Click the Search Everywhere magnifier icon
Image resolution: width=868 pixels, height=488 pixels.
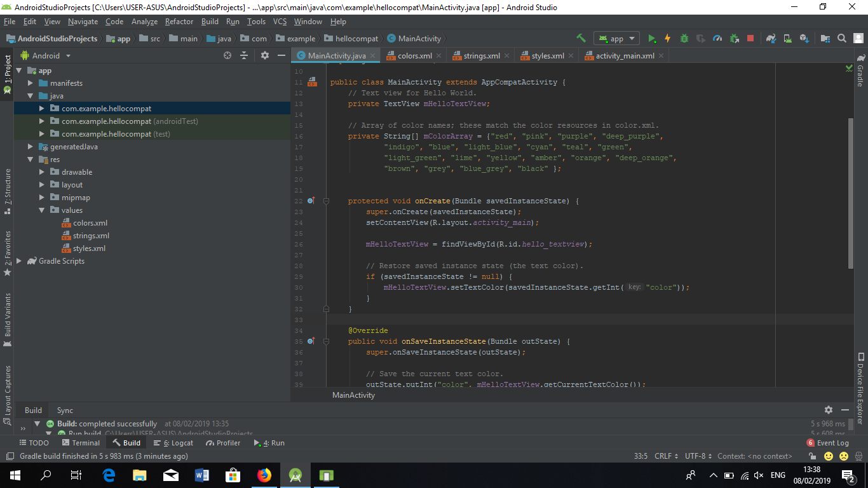(842, 38)
